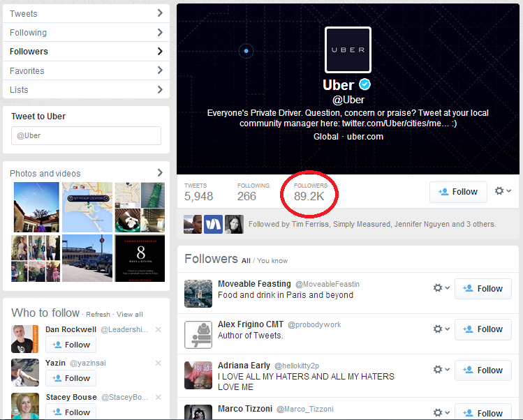The image size is (523, 420).
Task: Click the Tweet to Uber input field
Action: point(86,135)
